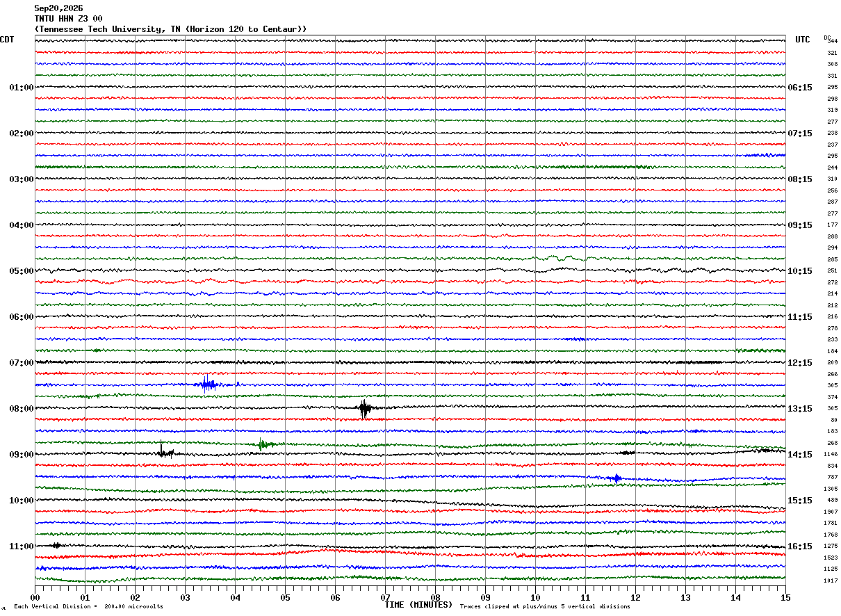
Task: Select the small blue event on the 09:30 trace
Action: click(x=615, y=478)
